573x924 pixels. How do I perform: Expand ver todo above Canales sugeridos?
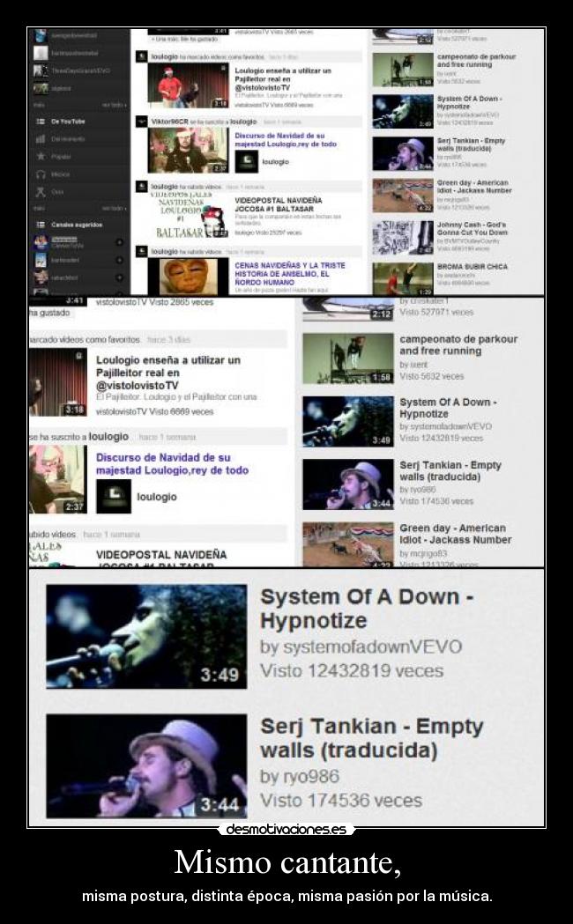pyautogui.click(x=114, y=208)
